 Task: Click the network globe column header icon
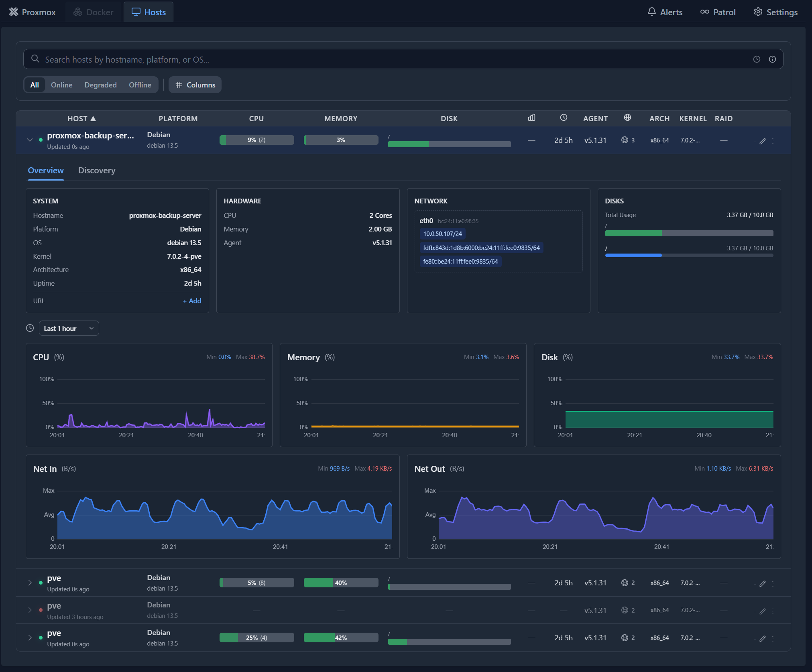tap(627, 118)
